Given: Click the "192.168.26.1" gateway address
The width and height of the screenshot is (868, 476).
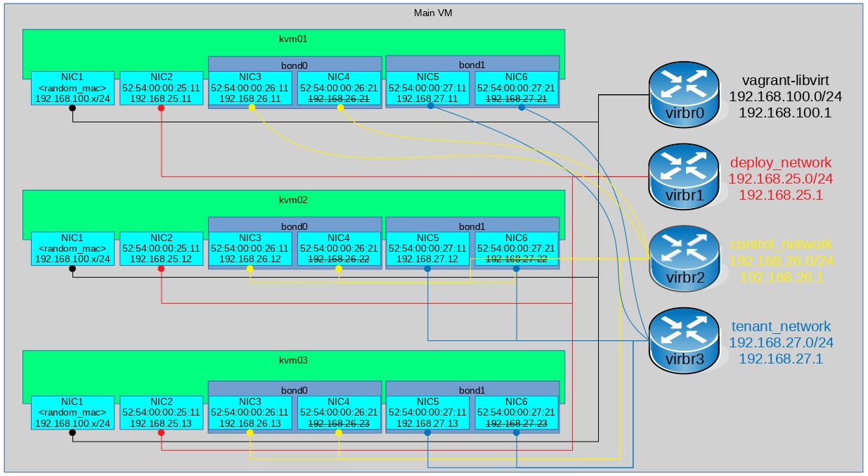Looking at the screenshot, I should click(781, 276).
